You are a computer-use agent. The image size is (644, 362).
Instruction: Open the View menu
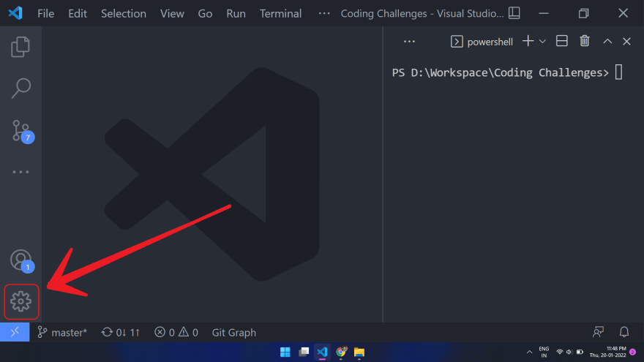pyautogui.click(x=172, y=14)
